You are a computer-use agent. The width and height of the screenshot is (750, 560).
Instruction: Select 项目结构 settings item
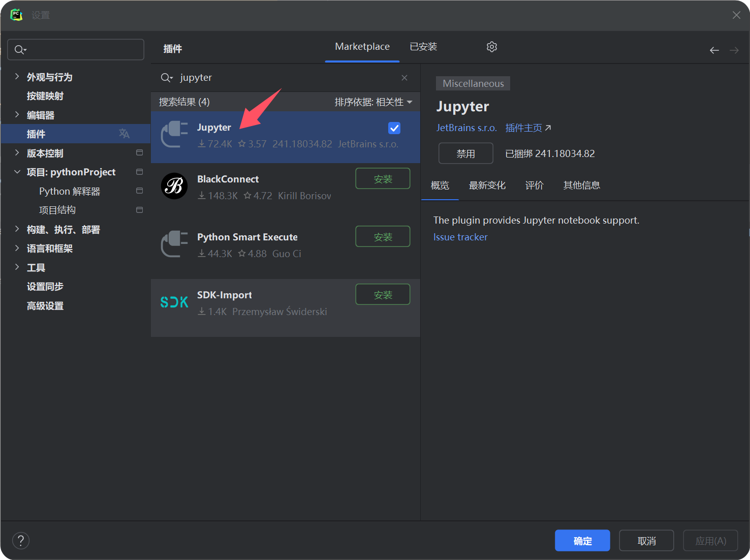[57, 210]
